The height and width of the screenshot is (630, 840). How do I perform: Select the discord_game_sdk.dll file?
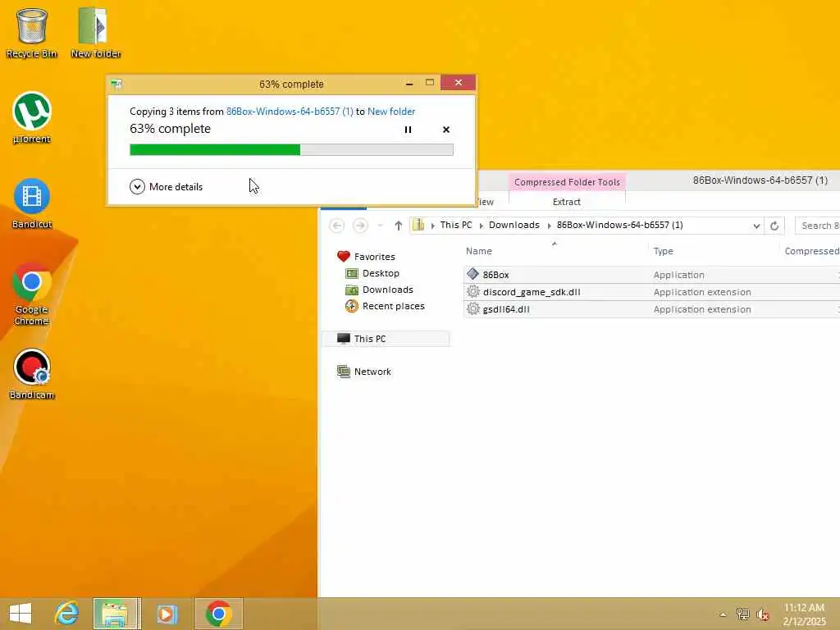pos(532,292)
